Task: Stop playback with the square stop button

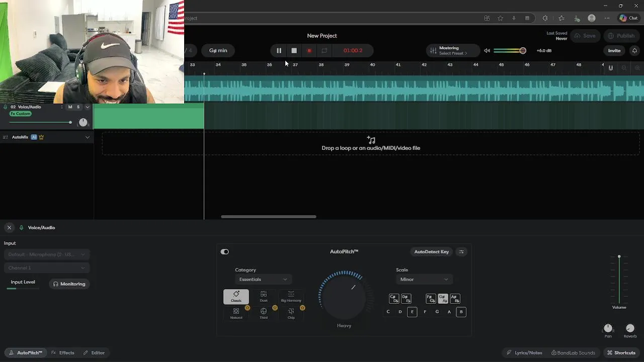Action: 294,50
